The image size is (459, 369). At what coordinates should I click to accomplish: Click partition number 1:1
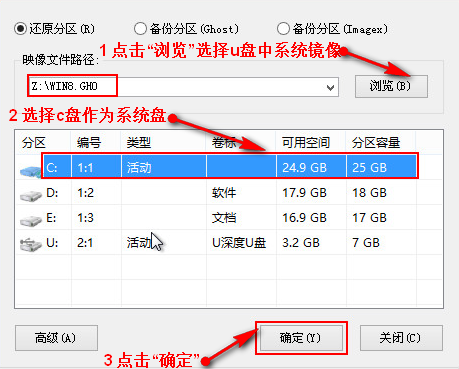85,168
